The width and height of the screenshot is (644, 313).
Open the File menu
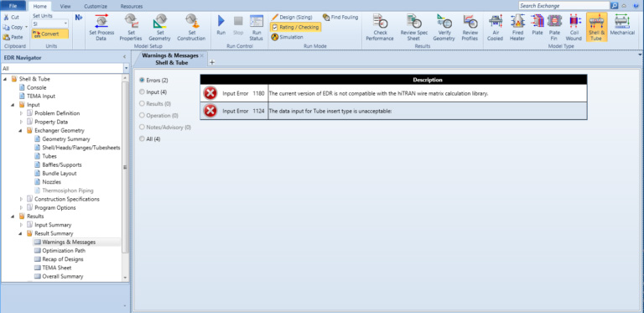point(13,6)
